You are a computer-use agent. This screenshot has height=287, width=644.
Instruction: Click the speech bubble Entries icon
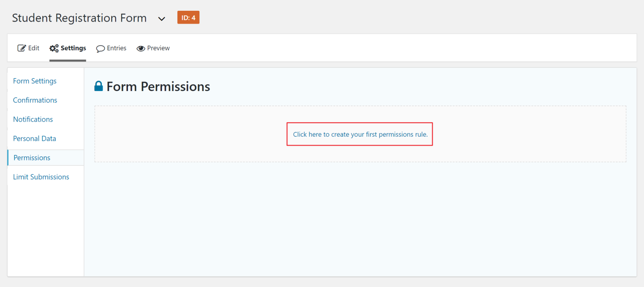100,49
